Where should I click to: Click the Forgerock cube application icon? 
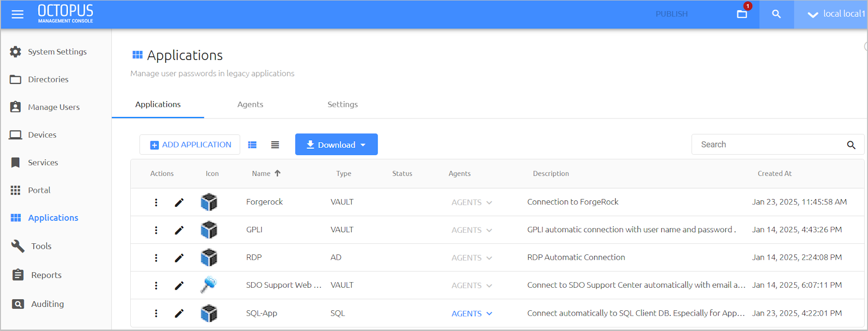(209, 202)
